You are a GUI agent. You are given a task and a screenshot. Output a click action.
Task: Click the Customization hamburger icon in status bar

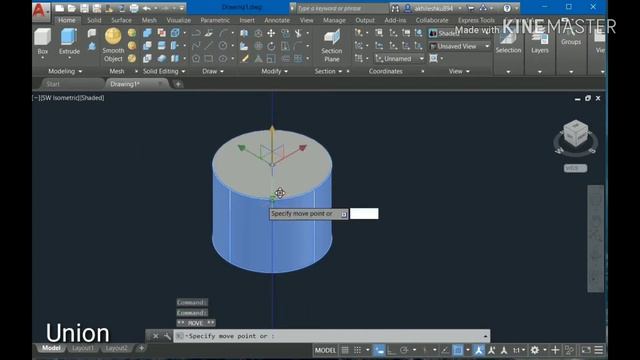point(598,350)
